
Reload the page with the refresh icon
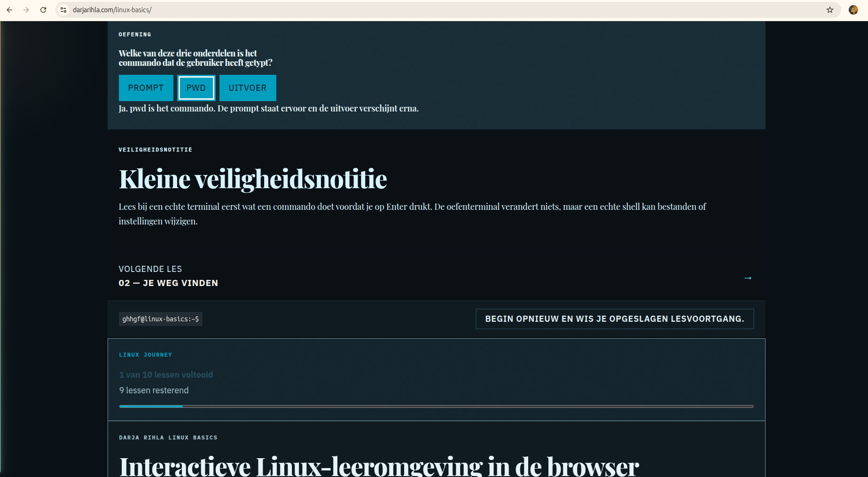[43, 10]
